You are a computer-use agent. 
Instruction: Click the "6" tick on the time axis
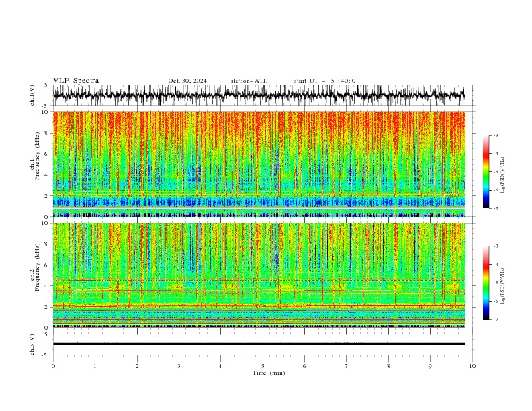click(x=304, y=366)
